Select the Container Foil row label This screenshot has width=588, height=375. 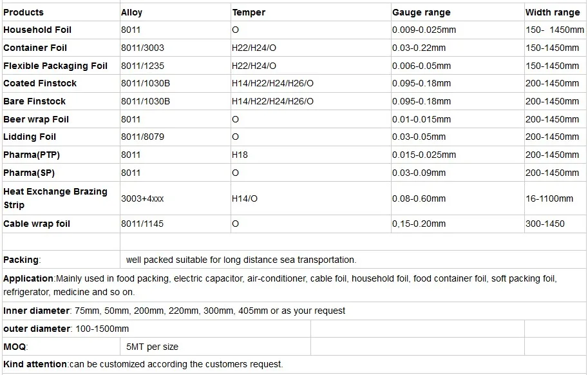tap(35, 48)
